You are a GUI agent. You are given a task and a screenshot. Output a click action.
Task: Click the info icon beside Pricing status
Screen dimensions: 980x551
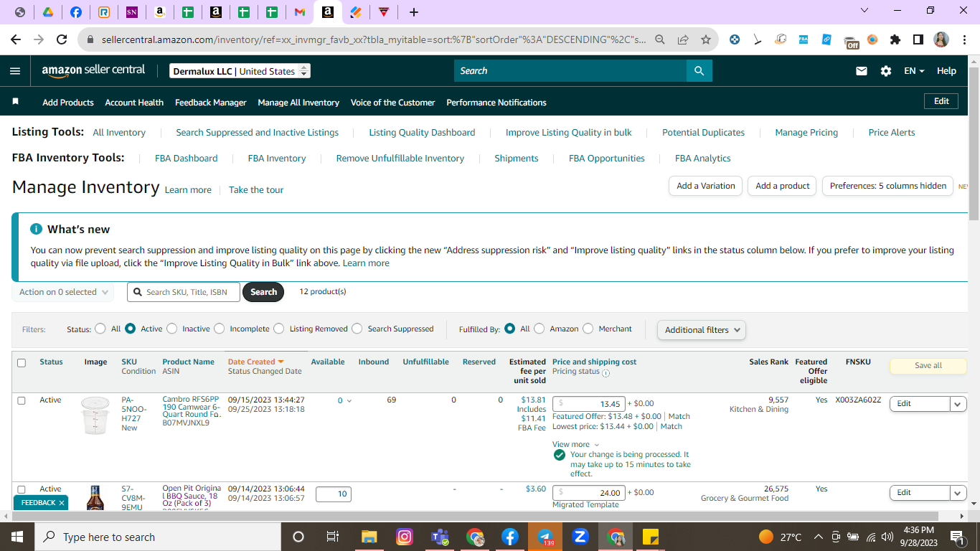[x=606, y=372]
